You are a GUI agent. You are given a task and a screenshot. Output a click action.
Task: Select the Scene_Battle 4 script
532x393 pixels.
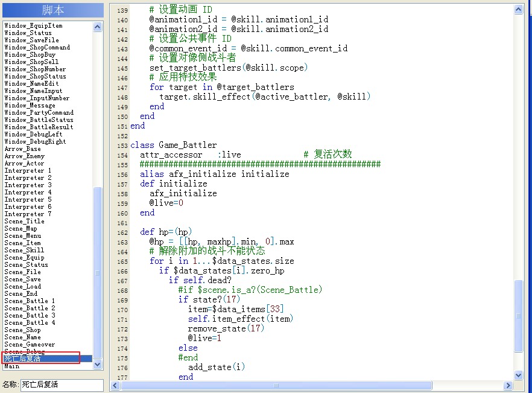pyautogui.click(x=30, y=323)
